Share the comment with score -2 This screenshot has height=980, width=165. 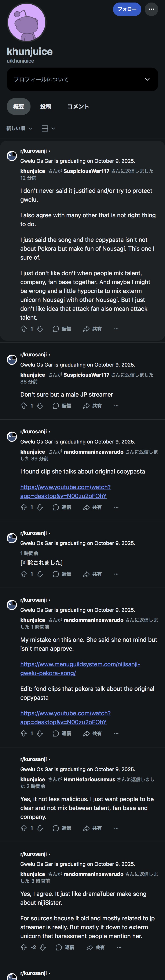95,947
